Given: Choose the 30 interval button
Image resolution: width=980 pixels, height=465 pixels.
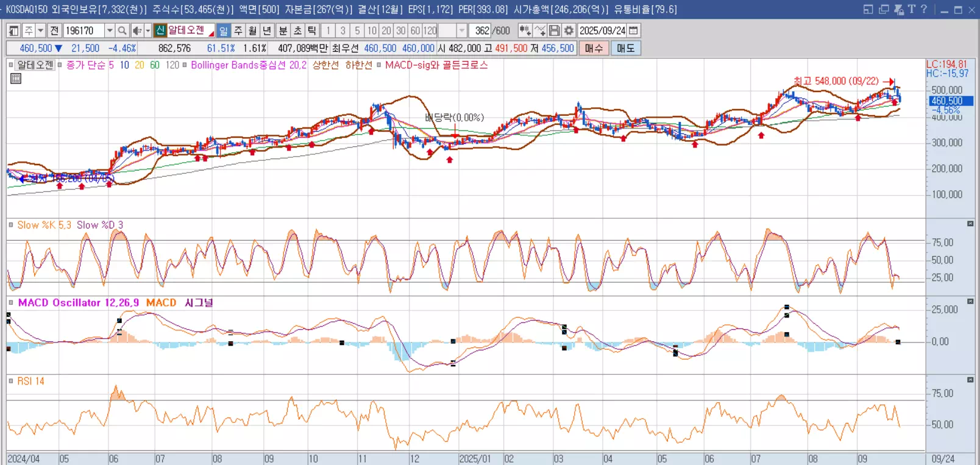Looking at the screenshot, I should click(x=400, y=30).
